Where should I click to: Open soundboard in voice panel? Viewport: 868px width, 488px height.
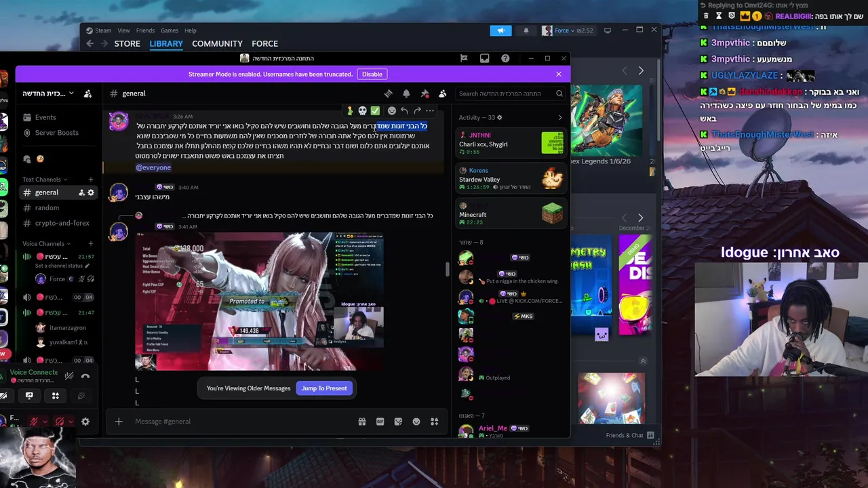(81, 396)
